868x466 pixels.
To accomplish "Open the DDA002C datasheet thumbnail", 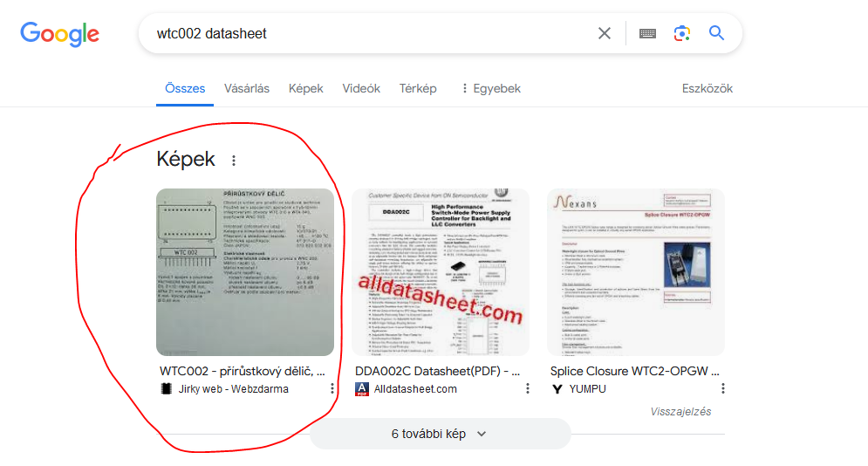I will 440,272.
